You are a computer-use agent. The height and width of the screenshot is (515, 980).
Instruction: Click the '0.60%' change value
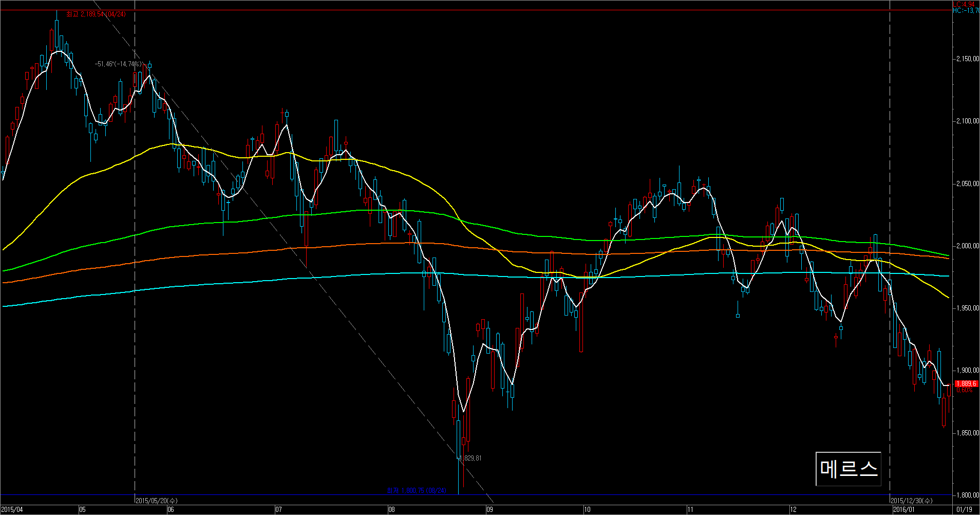964,390
